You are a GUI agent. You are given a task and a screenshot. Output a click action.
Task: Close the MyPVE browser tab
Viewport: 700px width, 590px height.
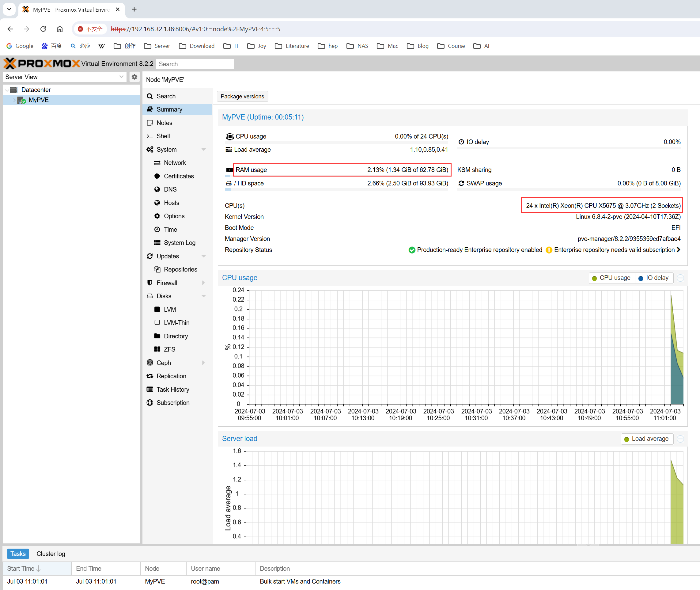(118, 10)
